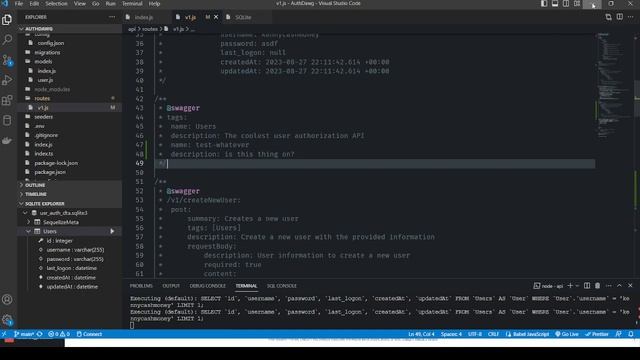Viewport: 640px width, 360px height.
Task: Go to line via Ln 49, Col 4
Action: point(421,334)
